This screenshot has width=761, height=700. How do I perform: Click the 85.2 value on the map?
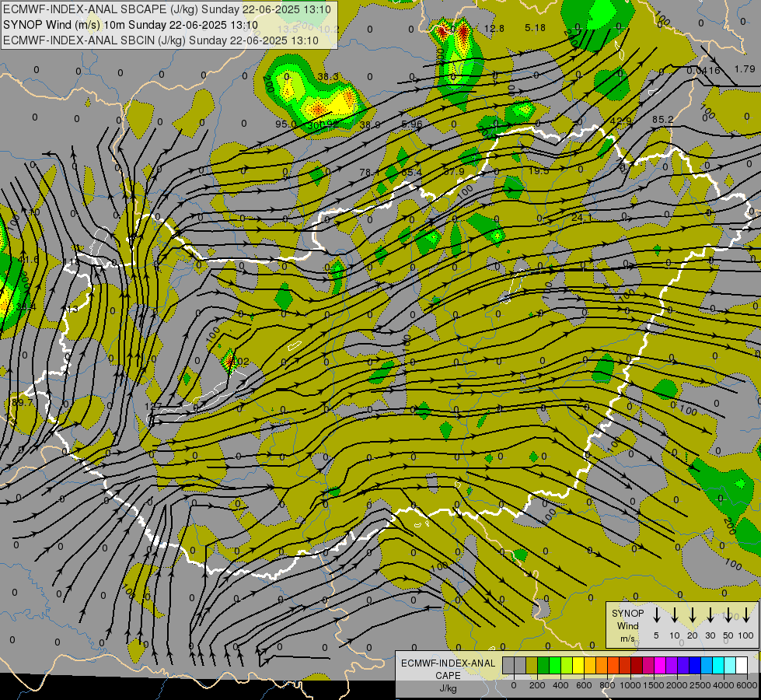pyautogui.click(x=662, y=120)
